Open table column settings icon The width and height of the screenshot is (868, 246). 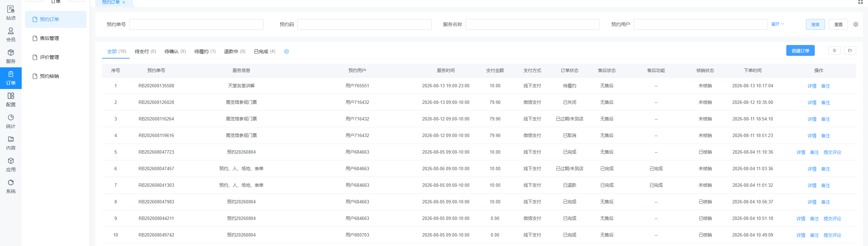pos(834,50)
